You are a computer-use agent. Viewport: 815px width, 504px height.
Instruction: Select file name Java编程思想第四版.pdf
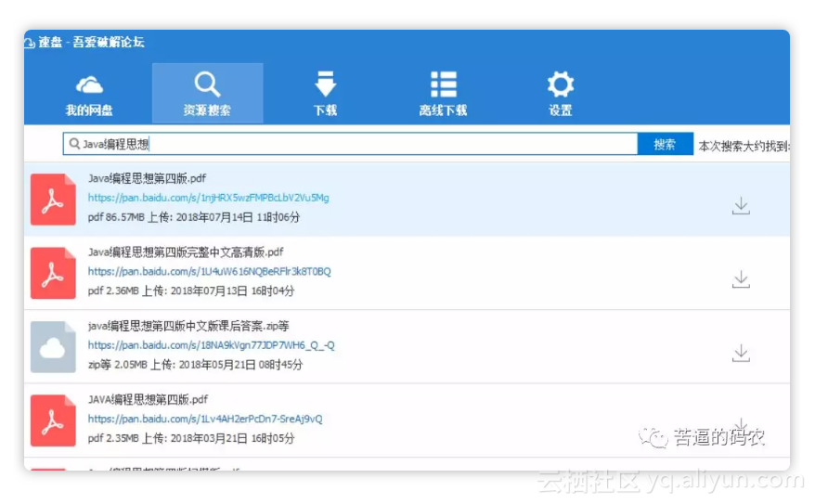pyautogui.click(x=147, y=179)
